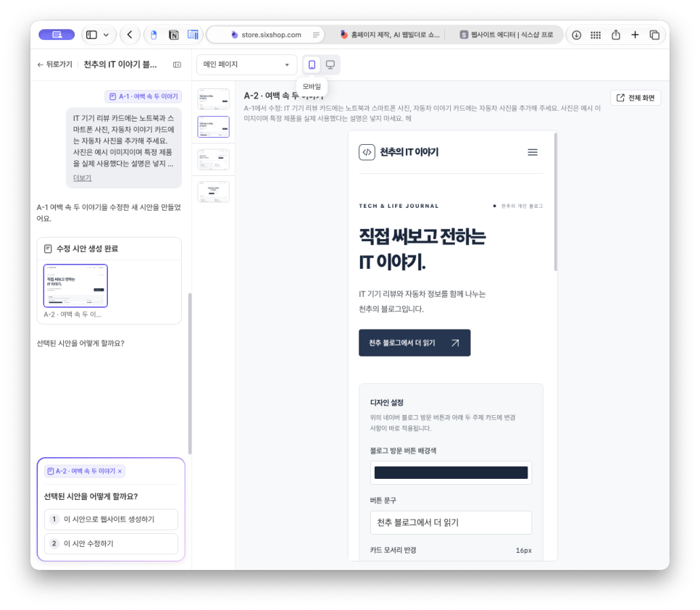The height and width of the screenshot is (610, 700).
Task: Select the first draft thumbnail
Action: [213, 99]
